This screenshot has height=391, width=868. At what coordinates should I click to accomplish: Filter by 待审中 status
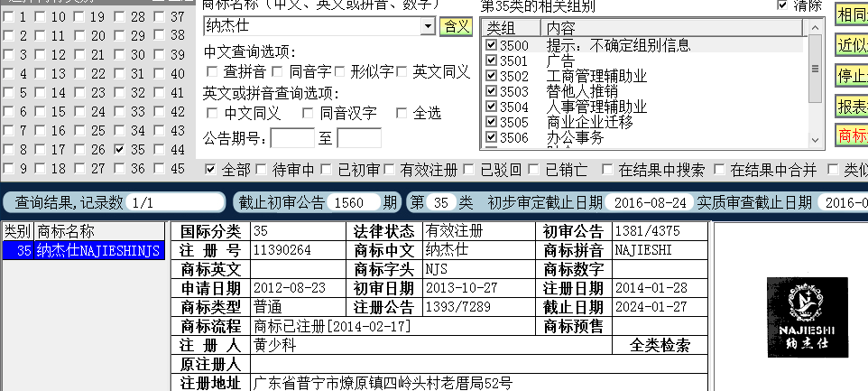[x=262, y=169]
